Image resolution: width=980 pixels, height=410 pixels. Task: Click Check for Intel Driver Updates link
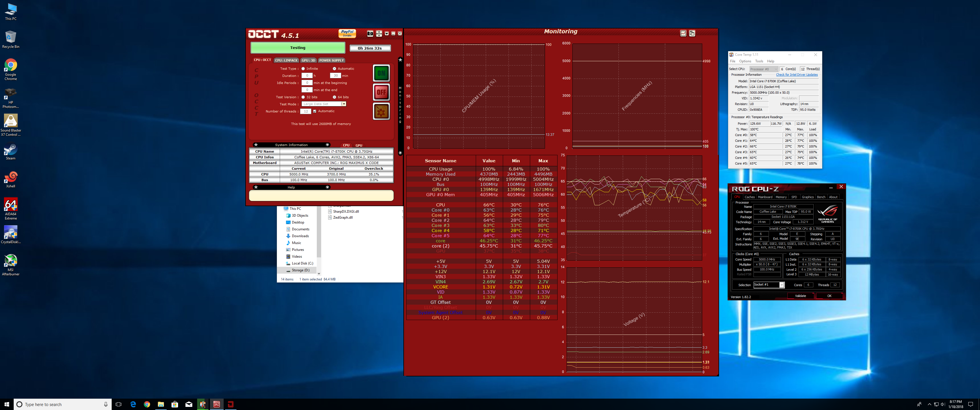(x=797, y=75)
